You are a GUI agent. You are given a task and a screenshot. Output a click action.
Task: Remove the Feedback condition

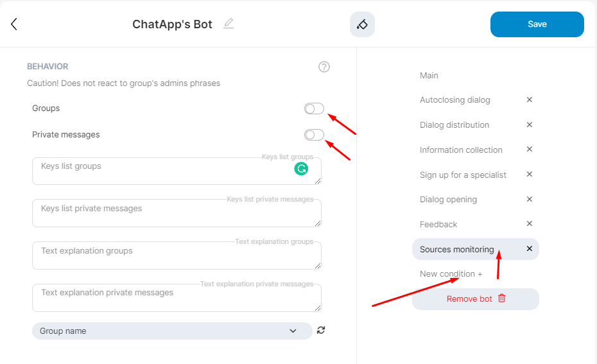point(530,224)
